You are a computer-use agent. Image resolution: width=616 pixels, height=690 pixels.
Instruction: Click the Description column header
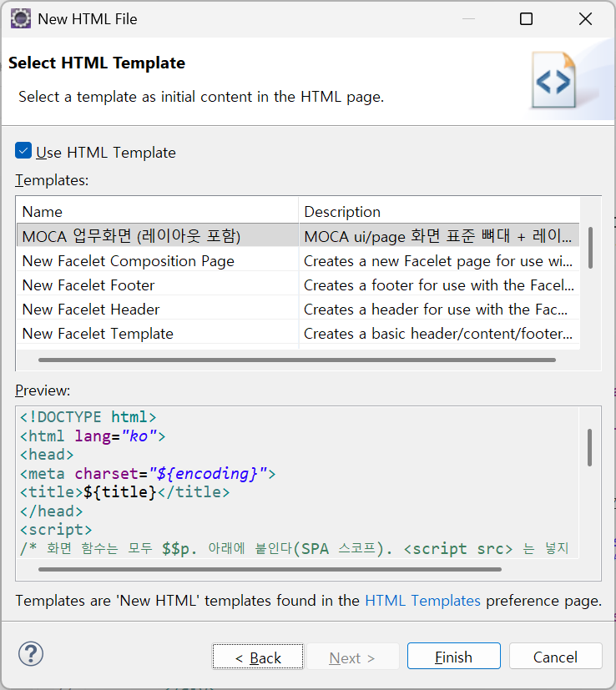click(439, 211)
